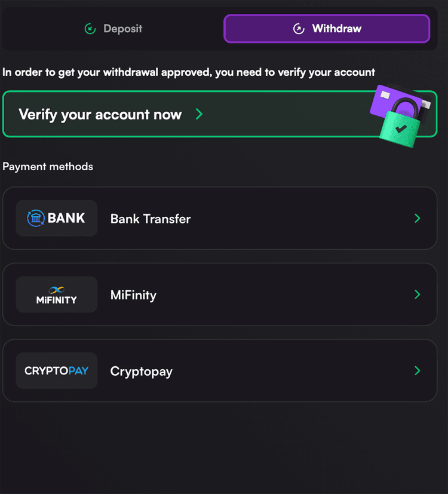Image resolution: width=448 pixels, height=494 pixels.
Task: Click the purple card illustration
Action: coord(398,102)
